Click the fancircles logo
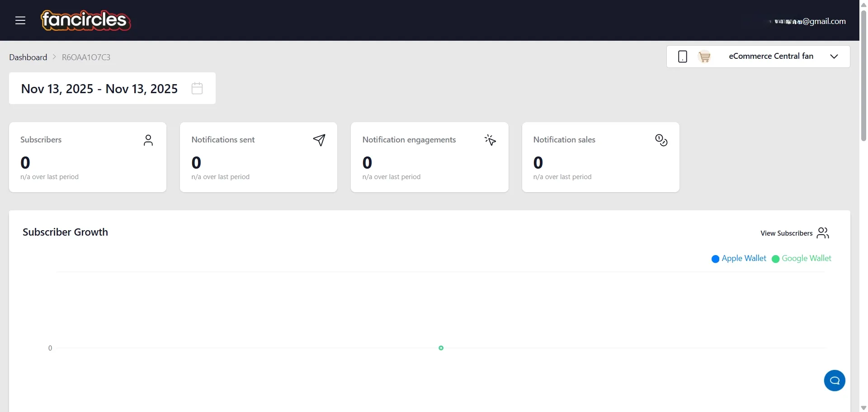This screenshot has height=412, width=868. point(86,20)
